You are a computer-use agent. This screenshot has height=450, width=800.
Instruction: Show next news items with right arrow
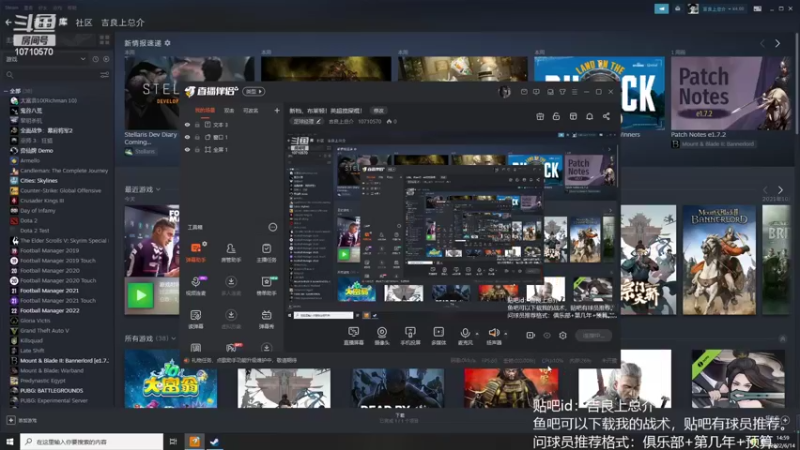click(778, 44)
